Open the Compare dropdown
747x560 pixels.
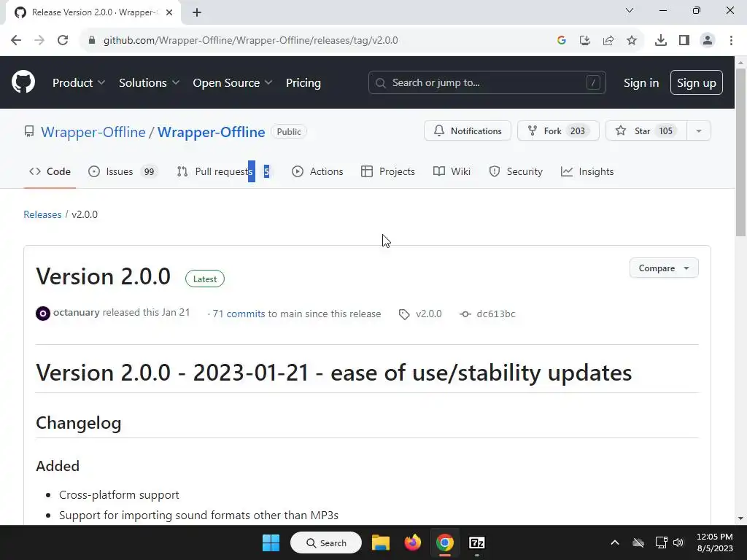[x=664, y=268]
